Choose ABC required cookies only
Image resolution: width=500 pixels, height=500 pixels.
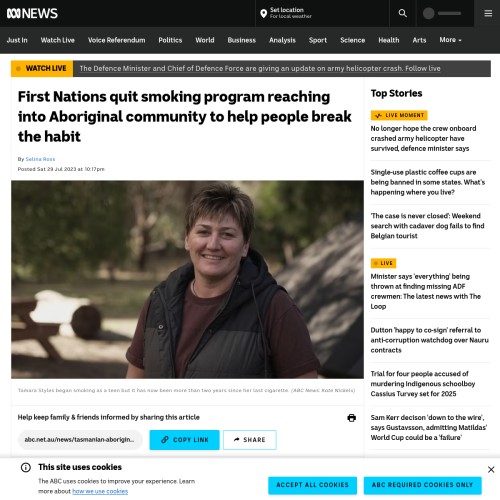coord(422,485)
